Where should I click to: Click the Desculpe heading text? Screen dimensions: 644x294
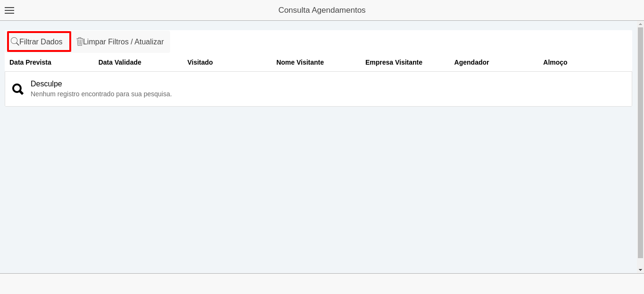46,84
